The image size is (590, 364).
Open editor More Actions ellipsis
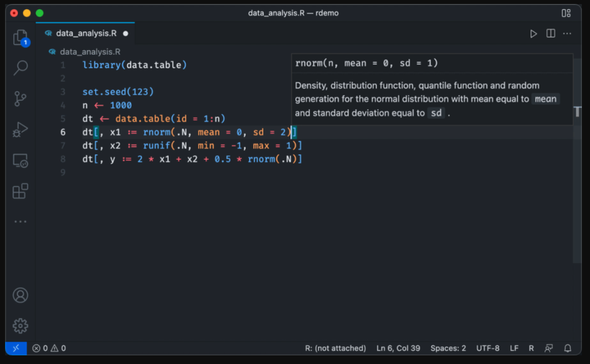[x=568, y=34]
